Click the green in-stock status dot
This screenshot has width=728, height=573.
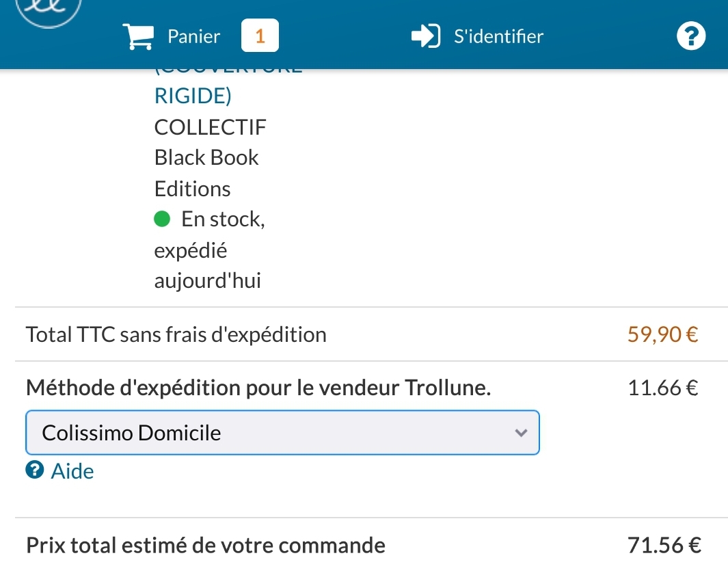[x=162, y=219]
